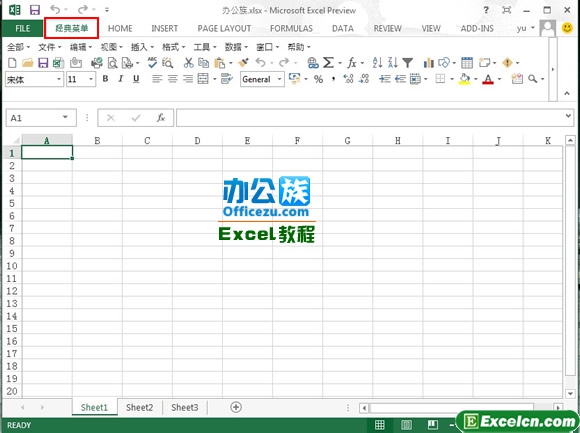Apply filter with the funnel icon

click(x=408, y=63)
